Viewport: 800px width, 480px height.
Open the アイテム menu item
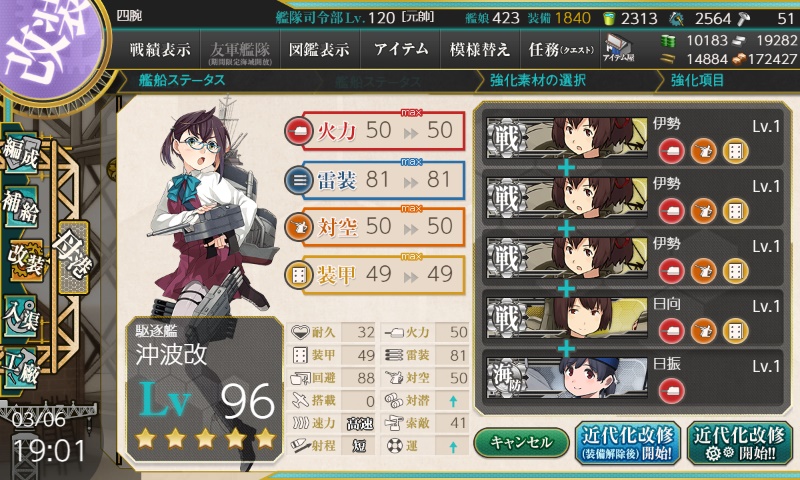[401, 49]
